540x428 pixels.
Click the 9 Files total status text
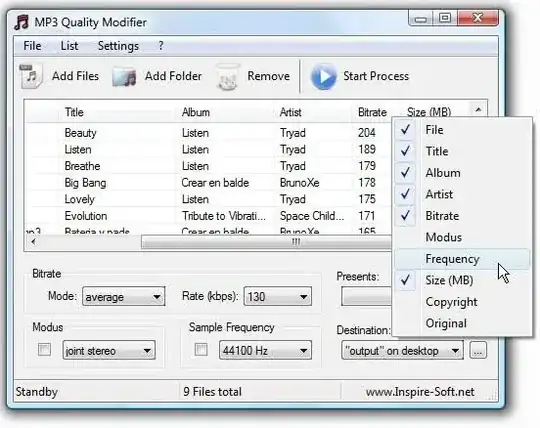[212, 392]
